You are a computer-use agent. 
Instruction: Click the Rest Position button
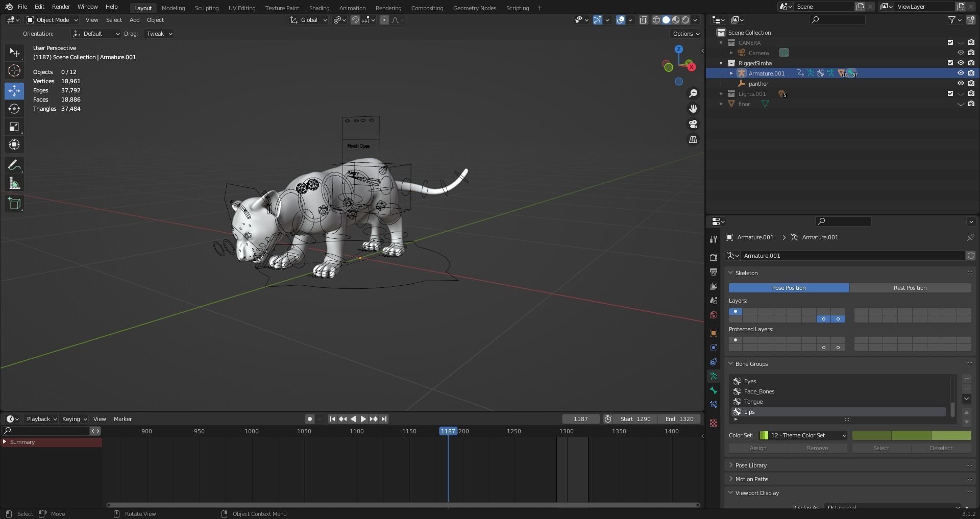910,288
